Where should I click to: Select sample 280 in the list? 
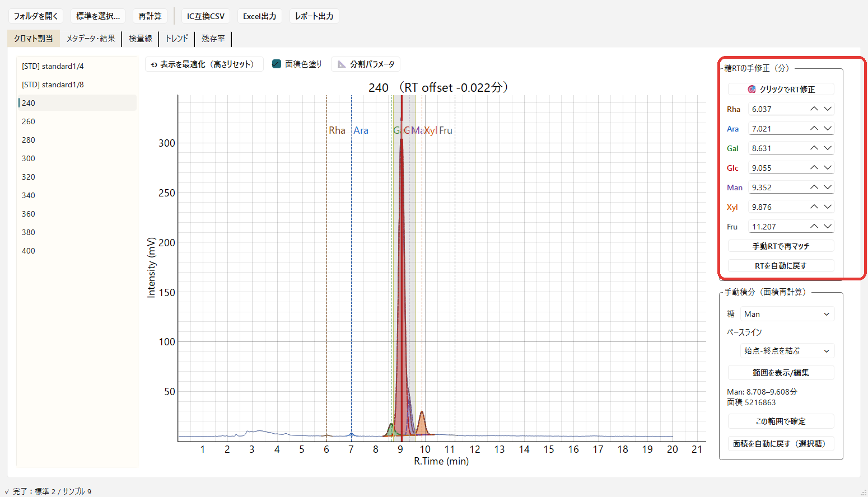point(77,140)
